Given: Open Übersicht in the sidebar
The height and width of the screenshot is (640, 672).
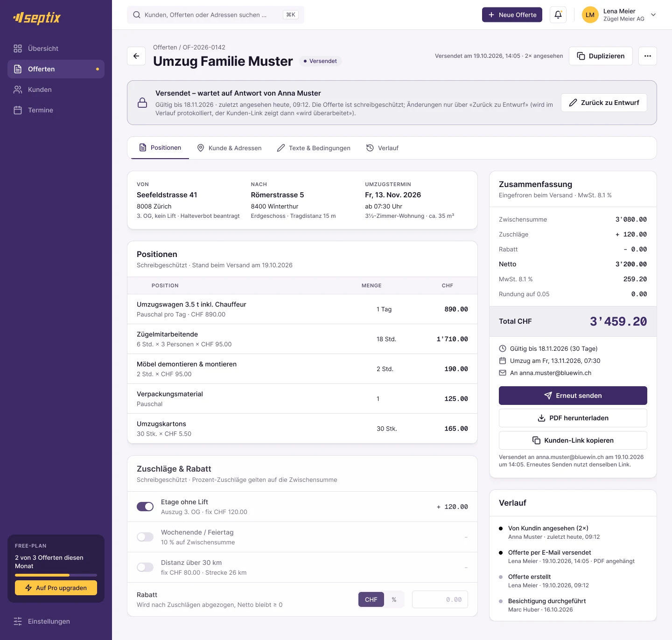Looking at the screenshot, I should pos(56,49).
